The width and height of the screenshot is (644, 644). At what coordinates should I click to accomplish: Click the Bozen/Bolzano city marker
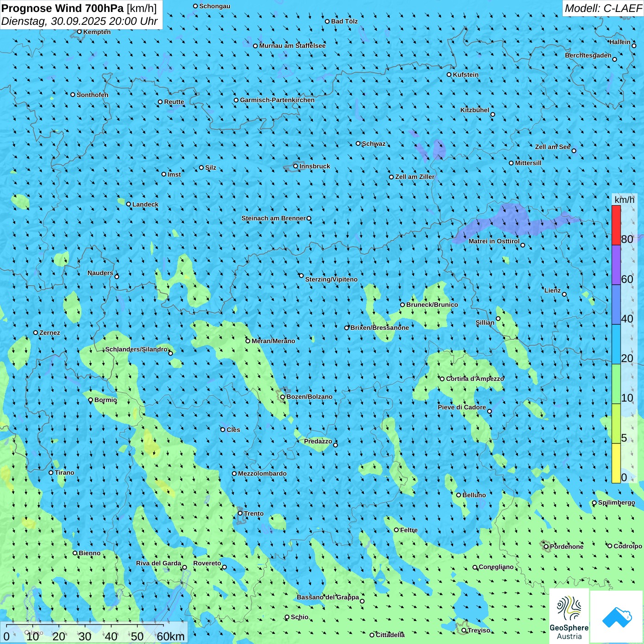(x=282, y=397)
